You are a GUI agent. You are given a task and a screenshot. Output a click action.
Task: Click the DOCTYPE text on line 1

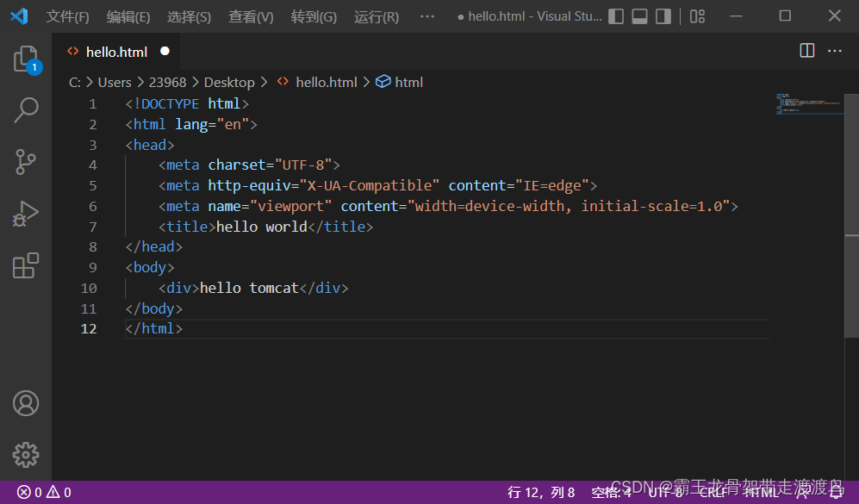[x=171, y=103]
